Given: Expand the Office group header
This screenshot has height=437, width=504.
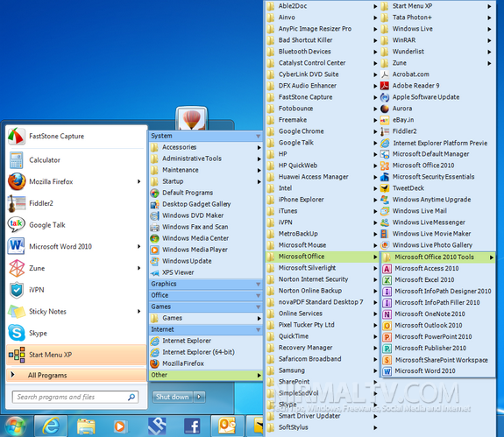Looking at the screenshot, I should tap(206, 295).
